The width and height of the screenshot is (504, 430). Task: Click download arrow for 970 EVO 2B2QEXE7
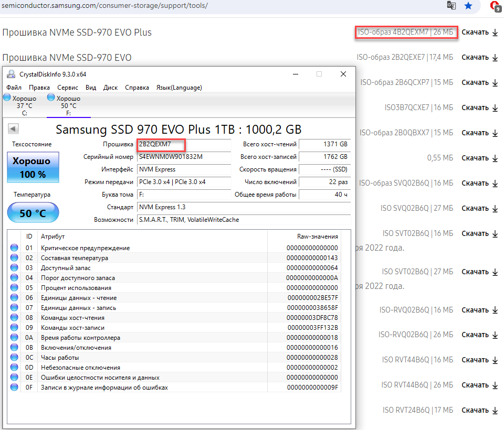(495, 58)
